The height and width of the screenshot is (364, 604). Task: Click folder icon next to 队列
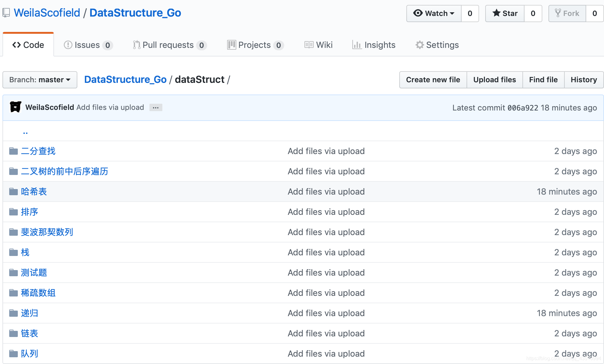(14, 354)
